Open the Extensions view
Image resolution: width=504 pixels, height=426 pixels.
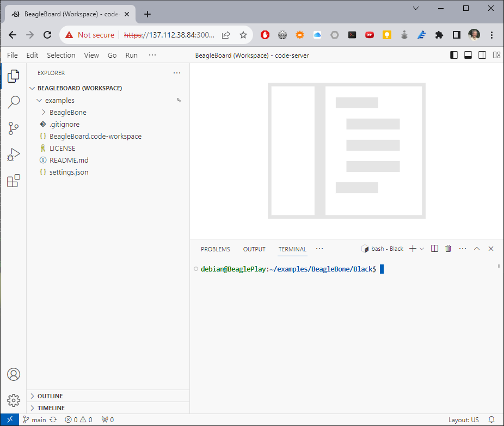coord(14,181)
